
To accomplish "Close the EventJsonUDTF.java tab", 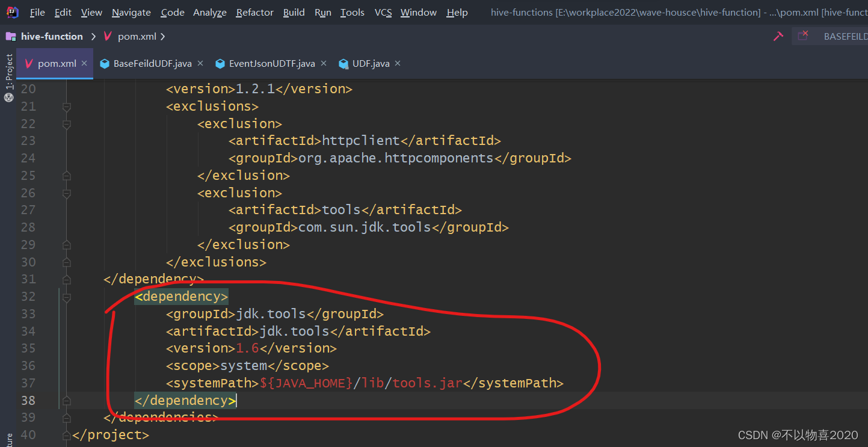I will pos(323,63).
